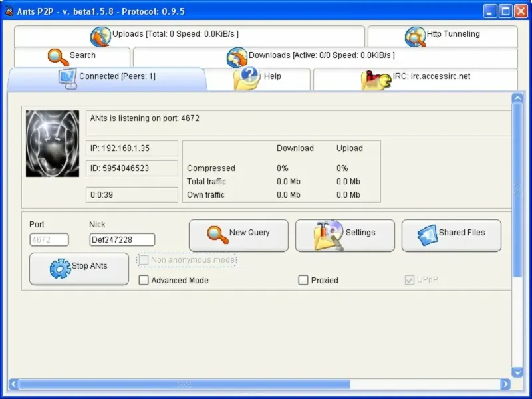Open Shared Files
The width and height of the screenshot is (532, 399).
pyautogui.click(x=452, y=235)
